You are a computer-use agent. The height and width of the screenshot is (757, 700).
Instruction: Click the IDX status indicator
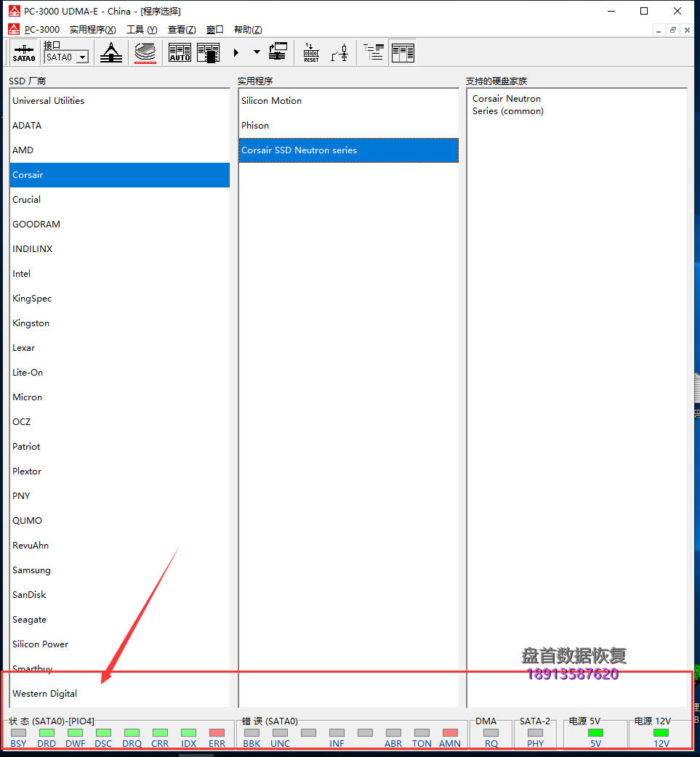188,733
